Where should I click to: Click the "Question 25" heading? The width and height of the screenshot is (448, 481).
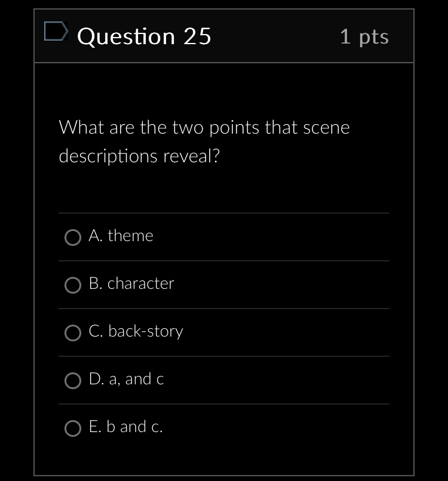pyautogui.click(x=144, y=36)
